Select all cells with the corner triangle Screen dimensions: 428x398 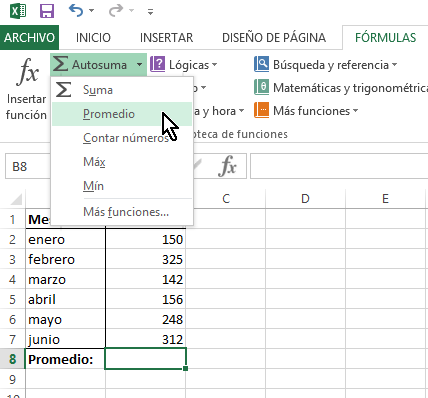coord(16,199)
